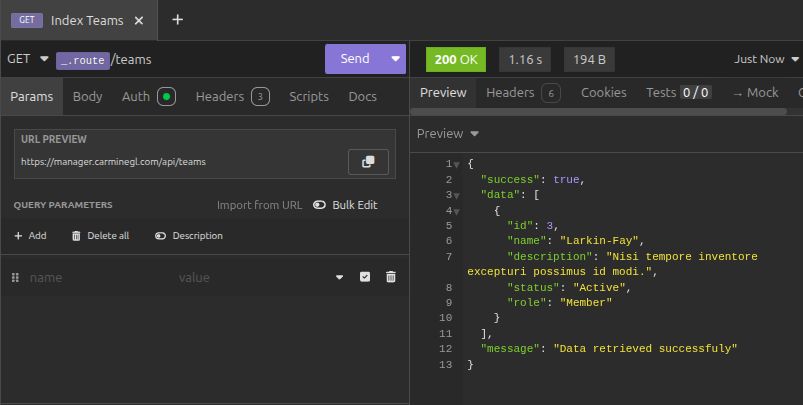Open the Just Now history dropdown
This screenshot has height=405, width=803.
point(766,59)
